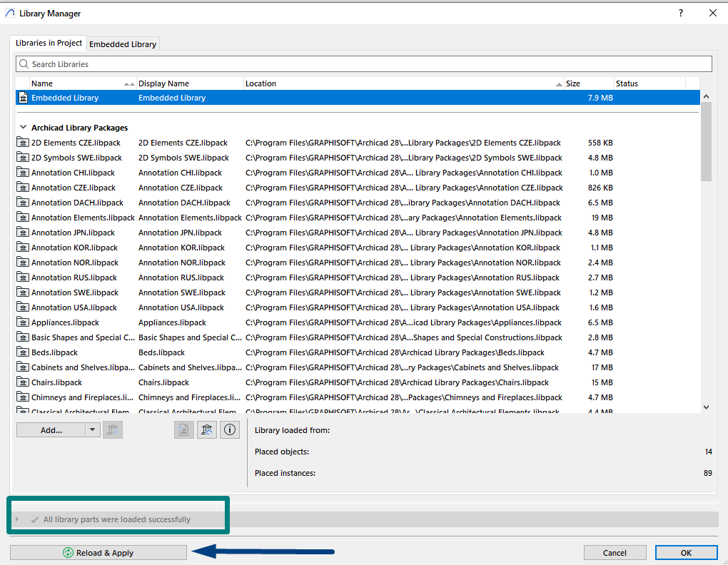Select the Libraries in Project tab
This screenshot has width=728, height=565.
[49, 43]
